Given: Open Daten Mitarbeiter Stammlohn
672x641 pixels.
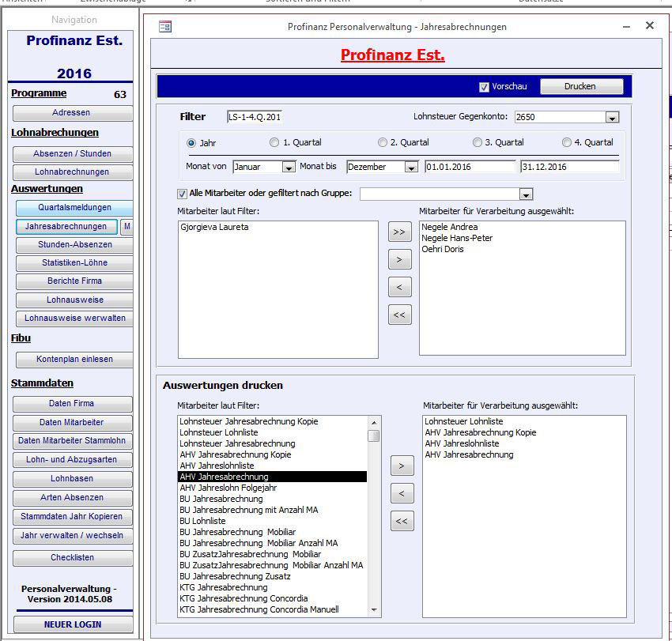Looking at the screenshot, I should [73, 441].
